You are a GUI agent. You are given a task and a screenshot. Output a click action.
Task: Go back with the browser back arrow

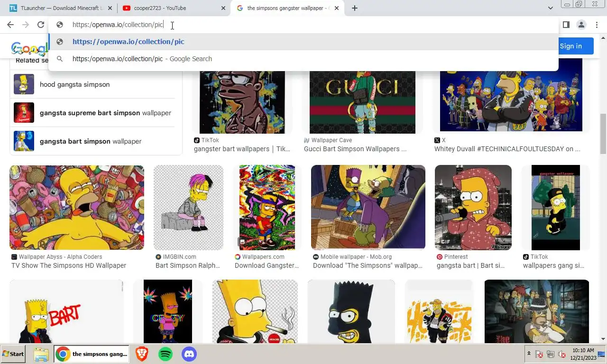10,25
